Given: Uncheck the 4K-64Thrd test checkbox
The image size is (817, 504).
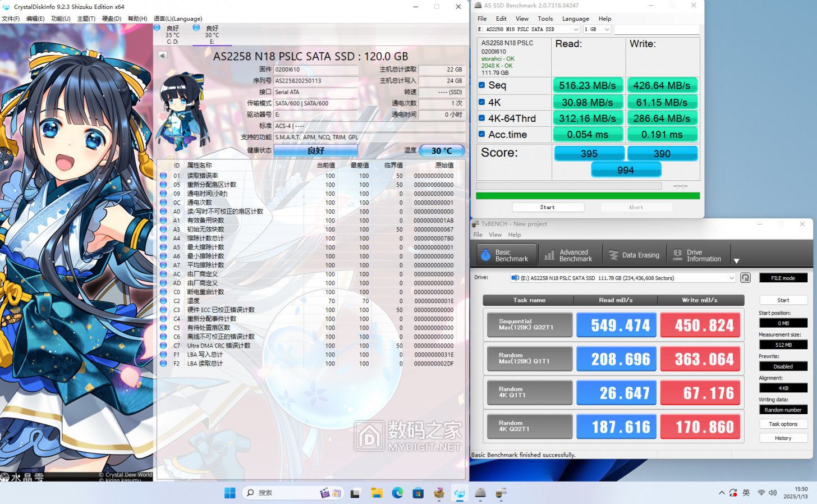Looking at the screenshot, I should pos(481,118).
